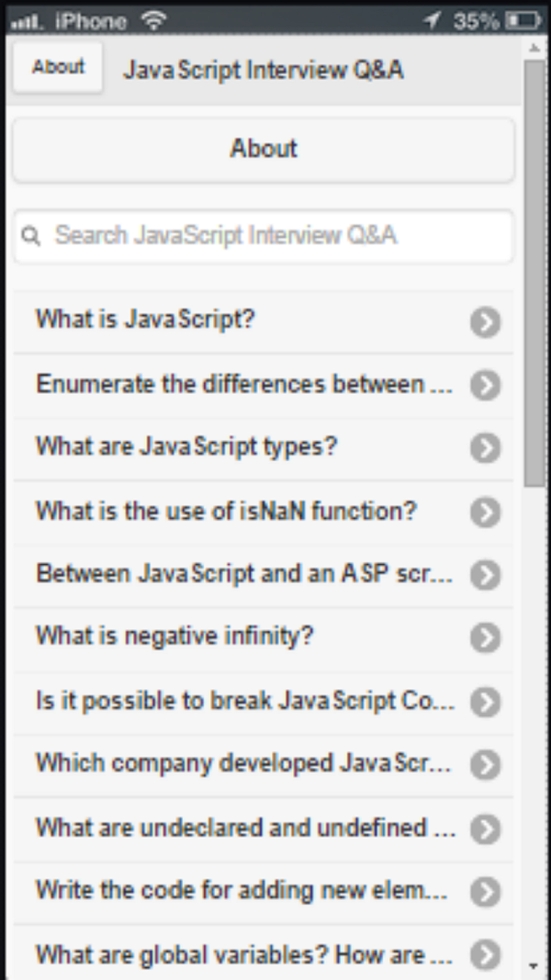Viewport: 551px width, 980px height.
Task: Click arrow icon beside What is JavaScript?
Action: 486,321
